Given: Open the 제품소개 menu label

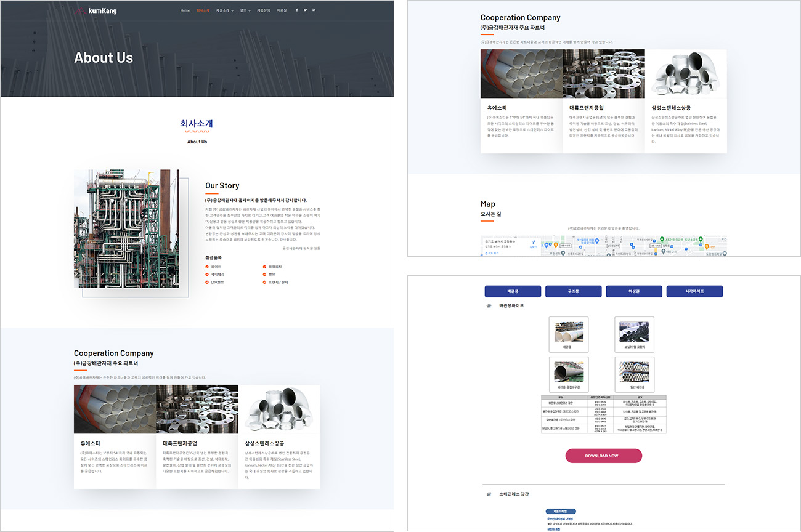Looking at the screenshot, I should 223,10.
